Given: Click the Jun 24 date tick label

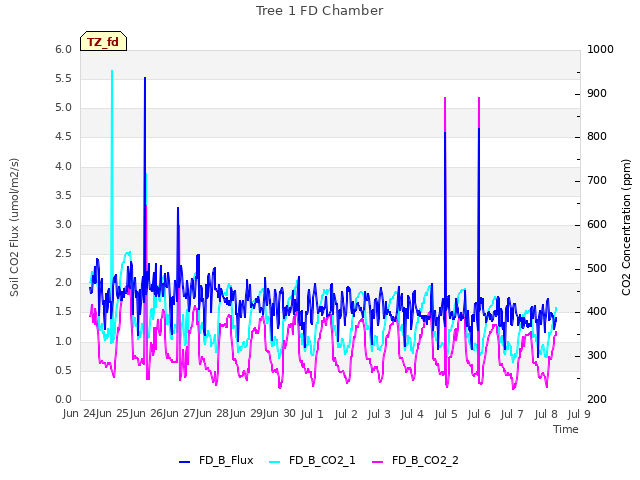Looking at the screenshot, I should 79,413.
